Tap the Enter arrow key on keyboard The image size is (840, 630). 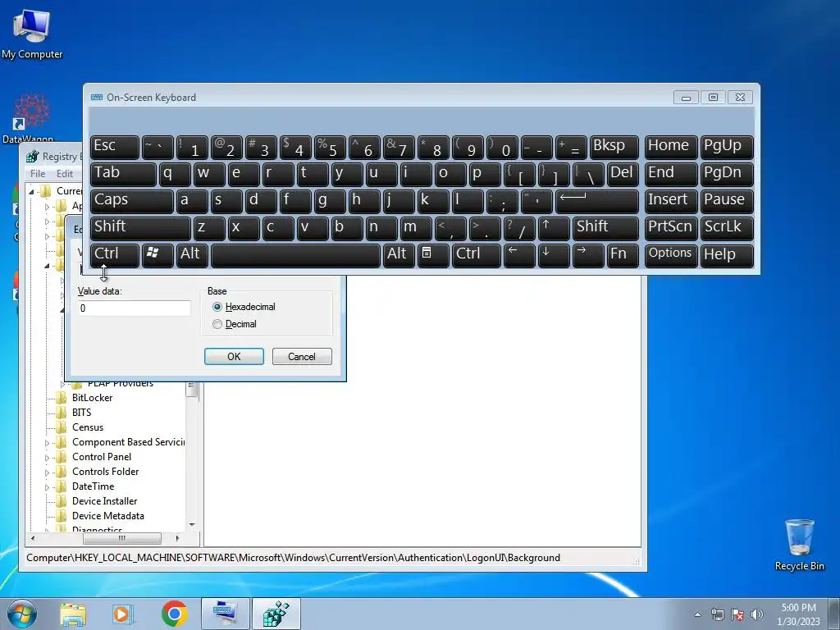pyautogui.click(x=597, y=202)
